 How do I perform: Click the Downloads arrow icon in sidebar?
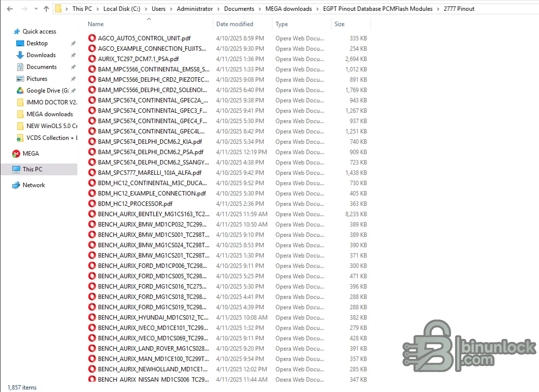pos(20,55)
